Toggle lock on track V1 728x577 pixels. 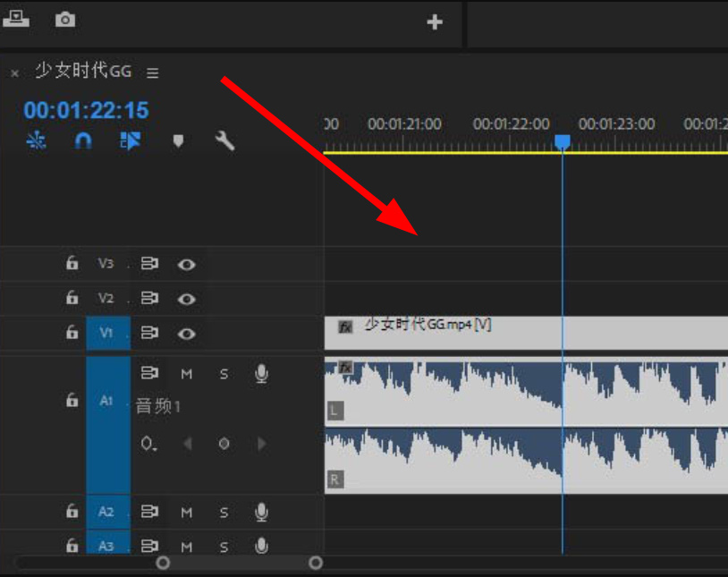pos(72,333)
